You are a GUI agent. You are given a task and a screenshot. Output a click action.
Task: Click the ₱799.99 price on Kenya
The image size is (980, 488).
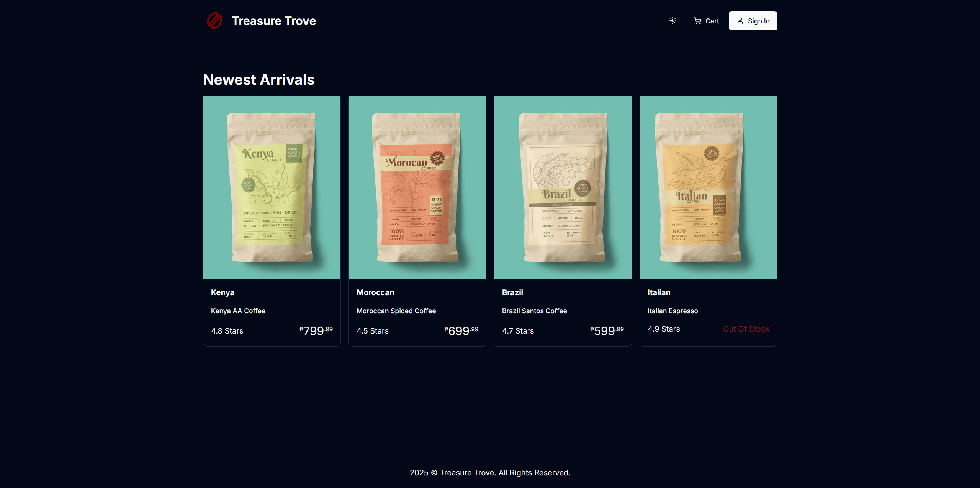[x=316, y=330]
